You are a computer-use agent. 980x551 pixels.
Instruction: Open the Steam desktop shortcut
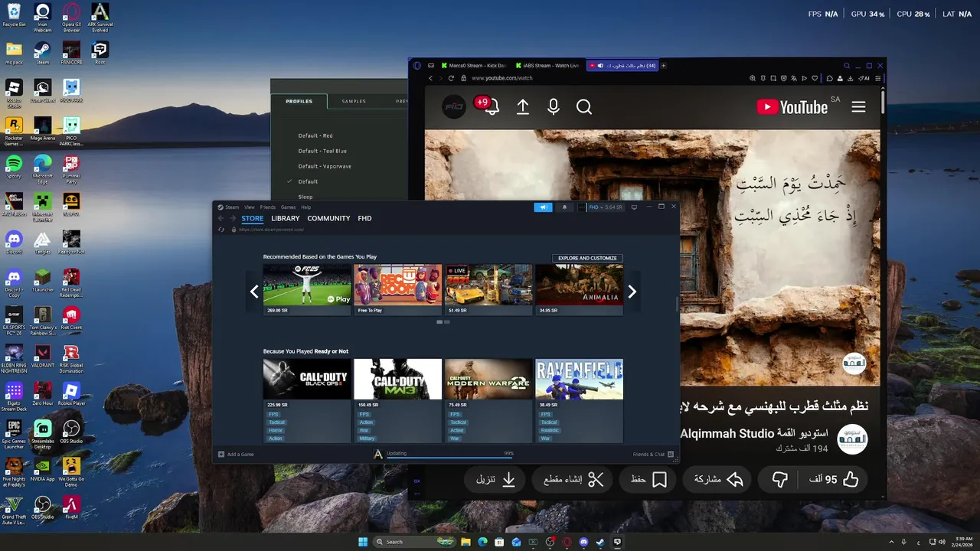click(42, 51)
